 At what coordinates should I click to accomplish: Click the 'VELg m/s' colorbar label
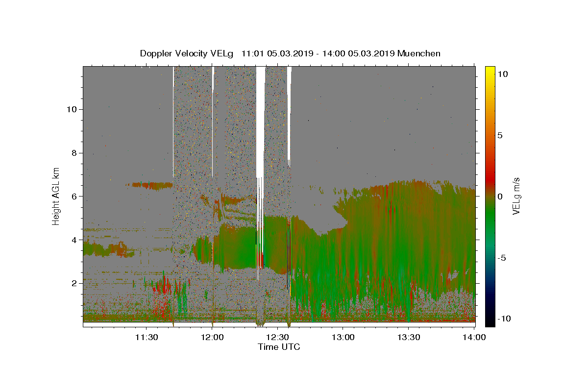tap(516, 196)
